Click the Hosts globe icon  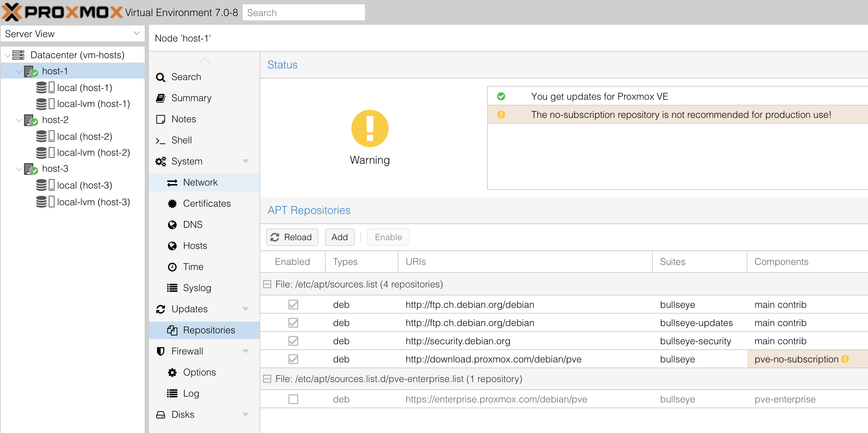point(172,246)
